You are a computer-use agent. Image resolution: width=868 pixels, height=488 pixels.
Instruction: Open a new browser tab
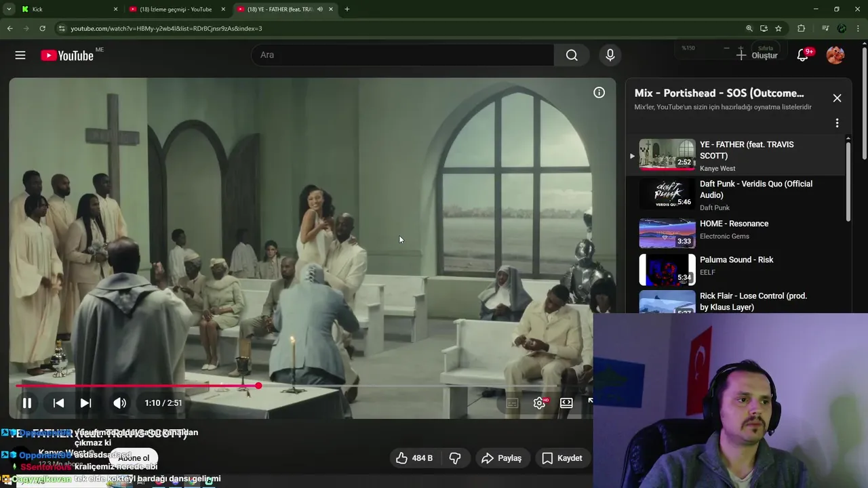coord(347,9)
